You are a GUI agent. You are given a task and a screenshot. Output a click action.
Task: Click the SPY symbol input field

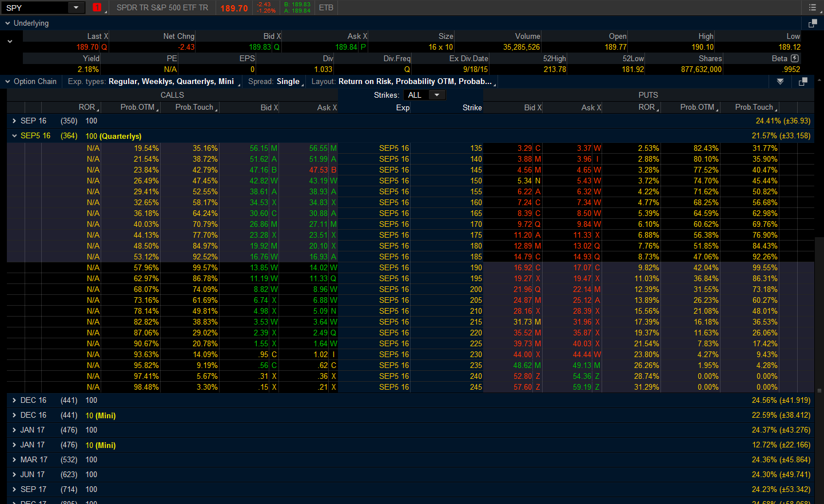point(35,7)
